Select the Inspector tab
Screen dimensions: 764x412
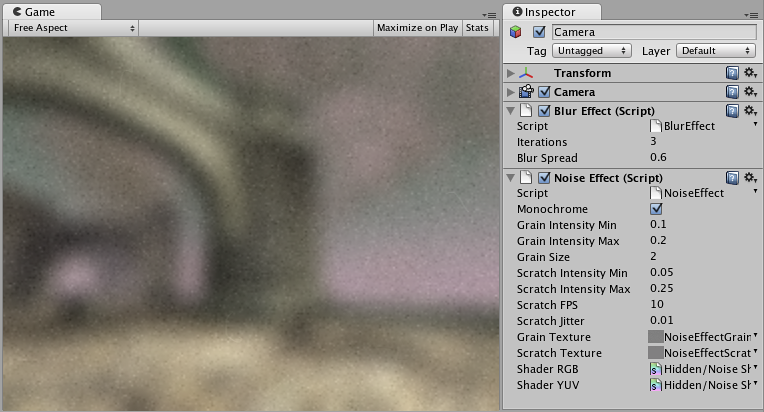pyautogui.click(x=552, y=12)
